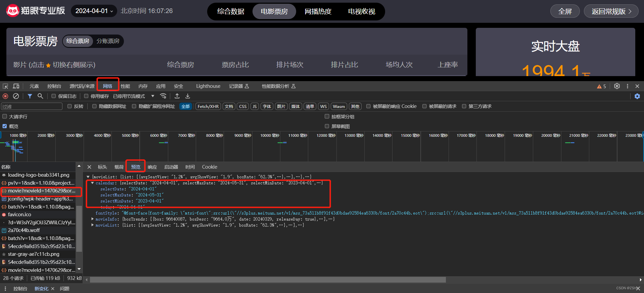Toggle the network filter funnel icon
The width and height of the screenshot is (644, 293).
click(30, 96)
